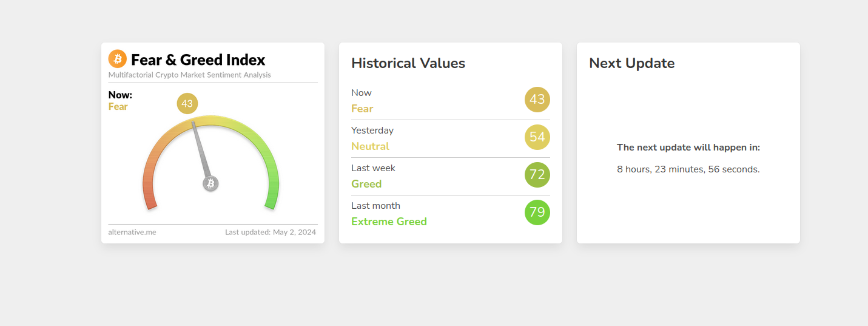Click the Fear & Greed Index title
This screenshot has width=868, height=326.
(198, 60)
